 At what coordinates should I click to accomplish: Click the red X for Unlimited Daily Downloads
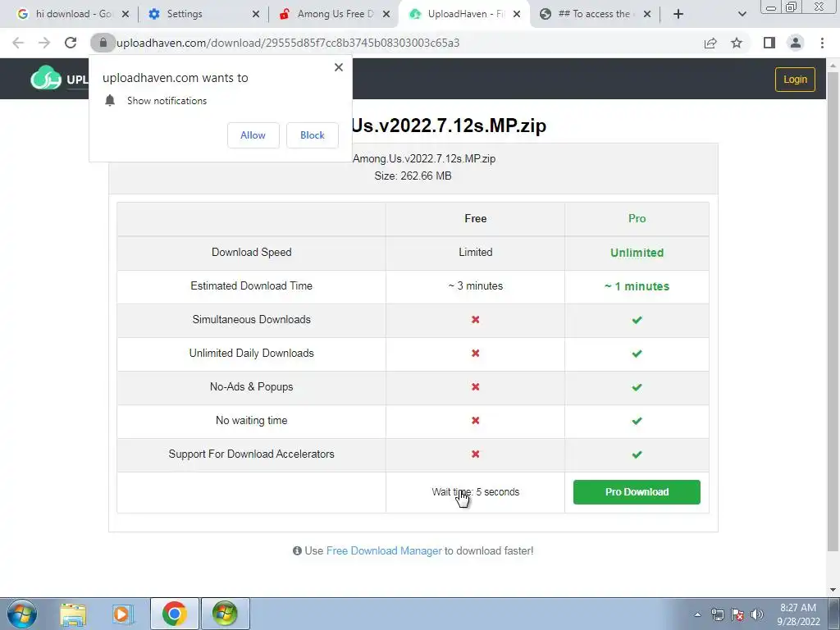(475, 353)
